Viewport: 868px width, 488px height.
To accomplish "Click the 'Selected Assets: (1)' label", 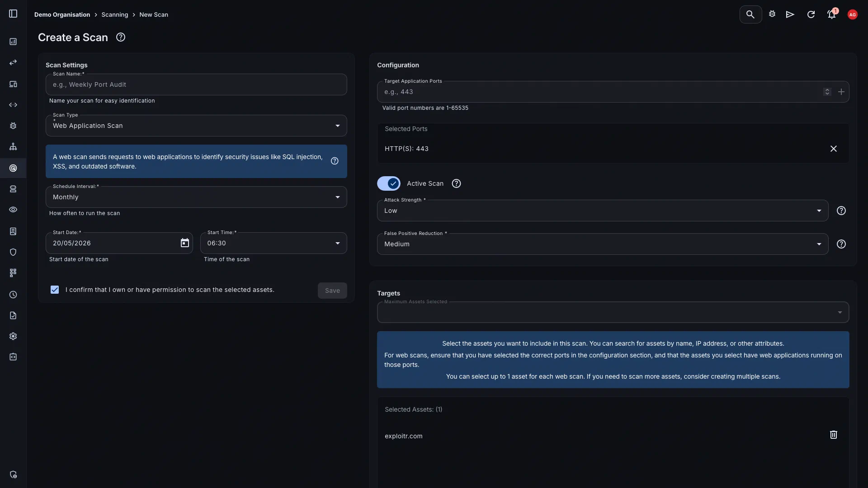I will click(x=413, y=409).
